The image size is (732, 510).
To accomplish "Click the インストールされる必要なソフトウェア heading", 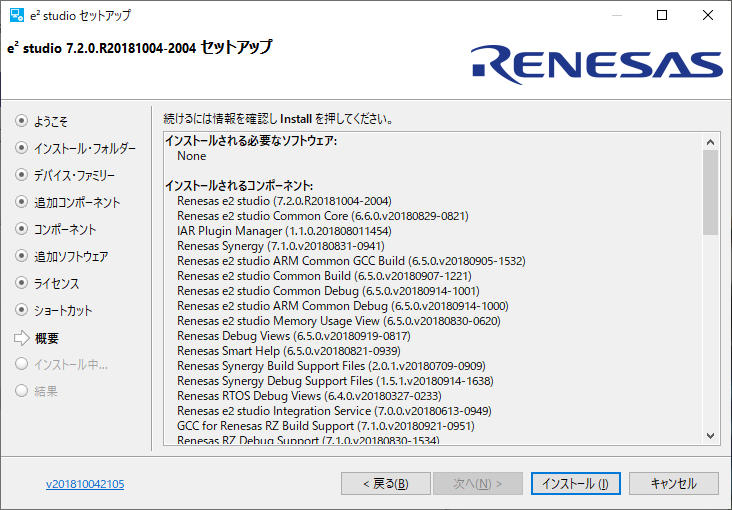I will 251,141.
